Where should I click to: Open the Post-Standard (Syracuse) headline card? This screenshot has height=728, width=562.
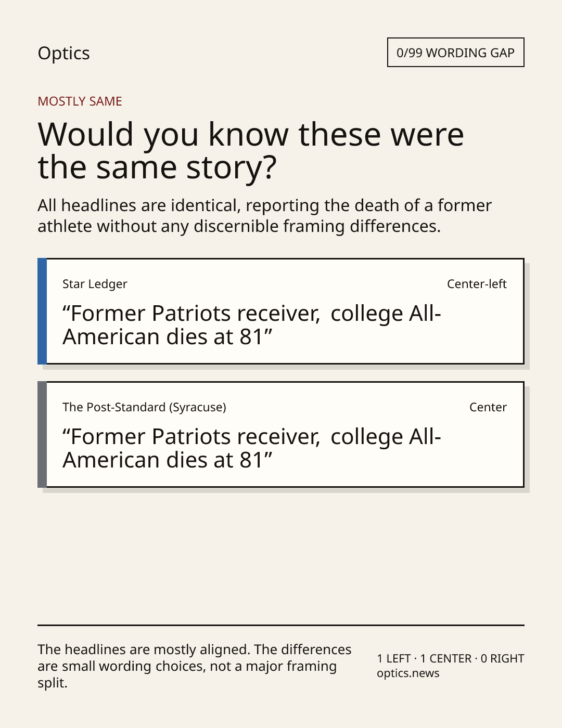(x=280, y=434)
